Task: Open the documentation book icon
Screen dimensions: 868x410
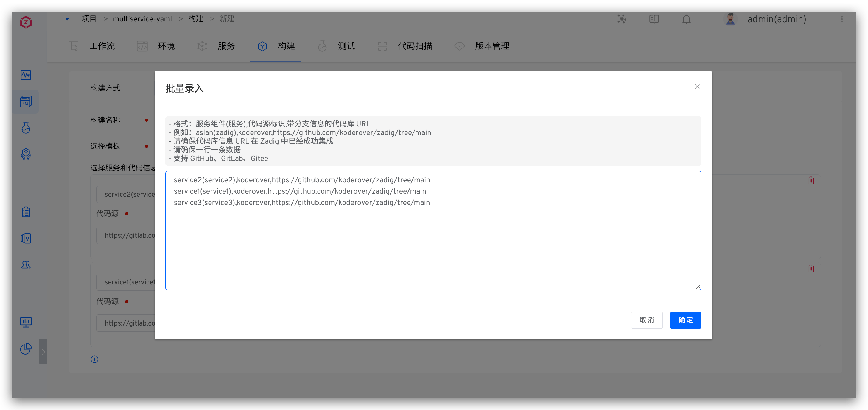Action: pyautogui.click(x=654, y=19)
